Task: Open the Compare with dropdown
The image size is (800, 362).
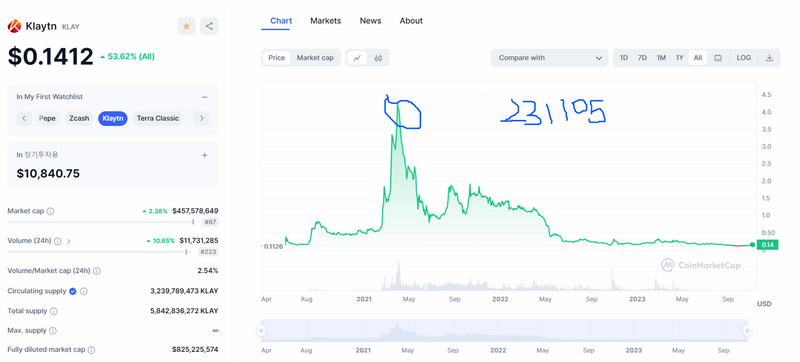Action: coord(549,58)
